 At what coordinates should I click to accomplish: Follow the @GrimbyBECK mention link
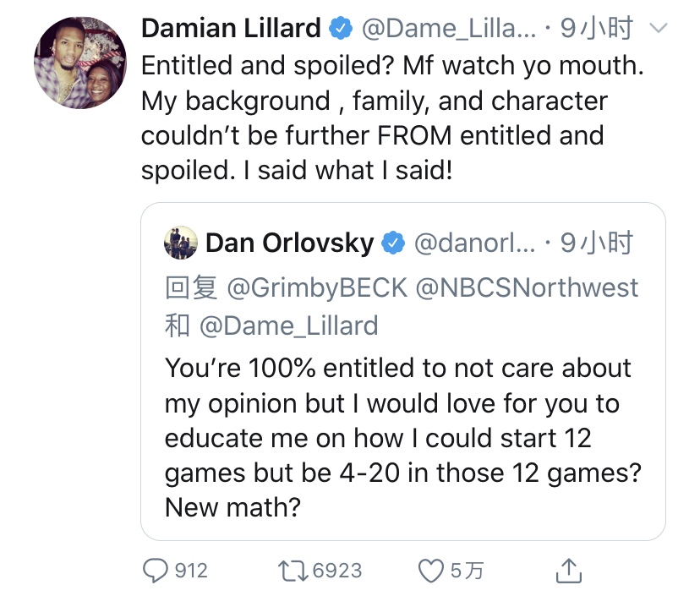317,288
